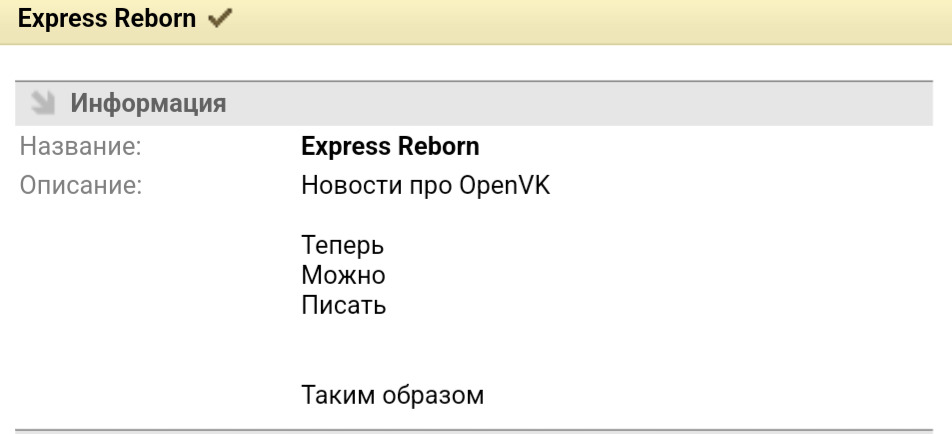This screenshot has height=434, width=952.
Task: Click the Таким образом description line
Action: point(392,395)
